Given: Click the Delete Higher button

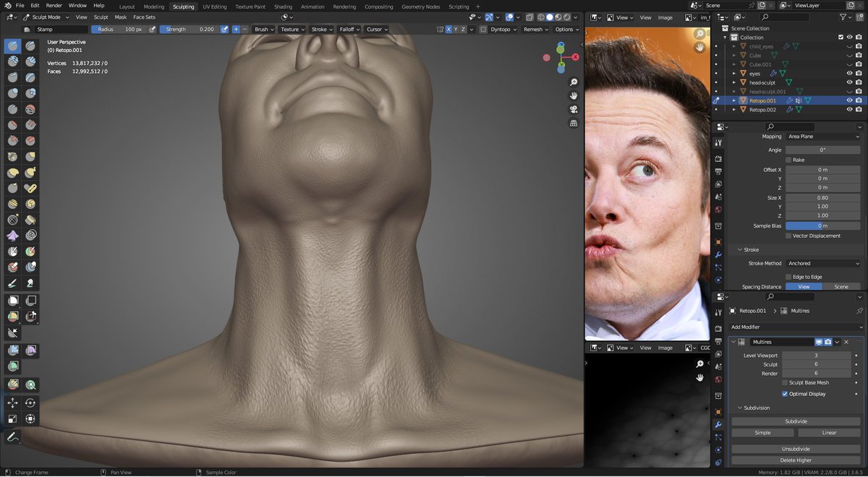Looking at the screenshot, I should point(796,460).
